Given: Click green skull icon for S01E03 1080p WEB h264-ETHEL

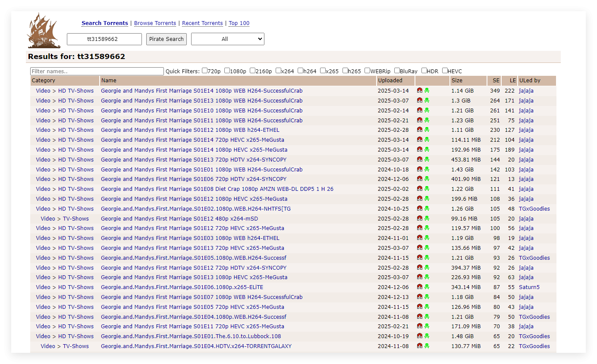Looking at the screenshot, I should click(427, 238).
